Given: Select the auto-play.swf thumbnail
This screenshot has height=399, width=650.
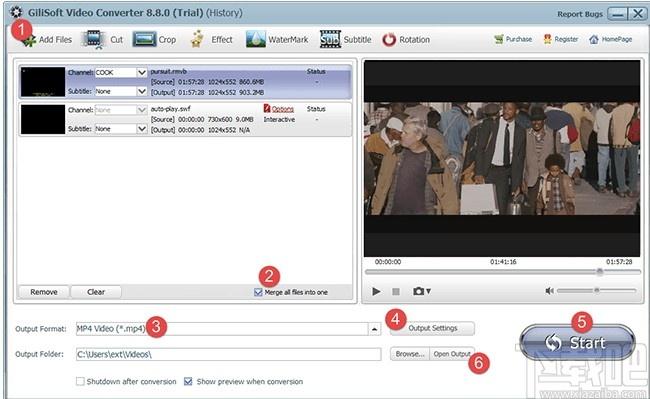Looking at the screenshot, I should (43, 119).
